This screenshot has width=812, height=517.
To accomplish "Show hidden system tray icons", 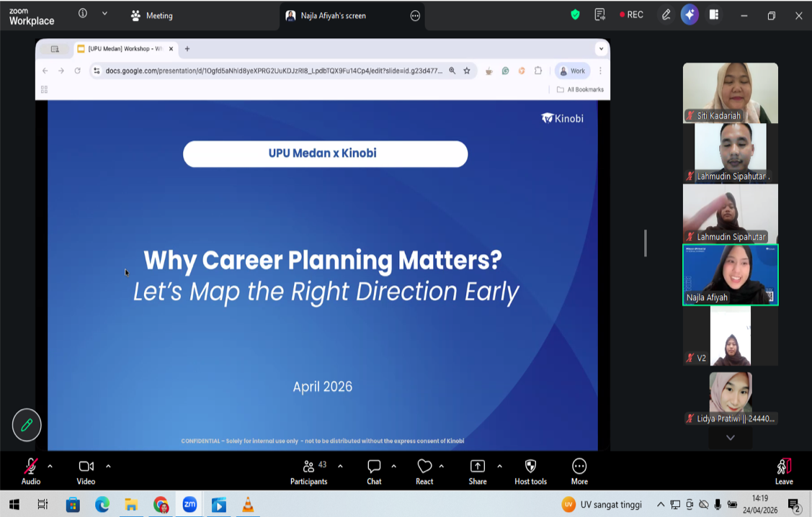I will click(x=660, y=505).
